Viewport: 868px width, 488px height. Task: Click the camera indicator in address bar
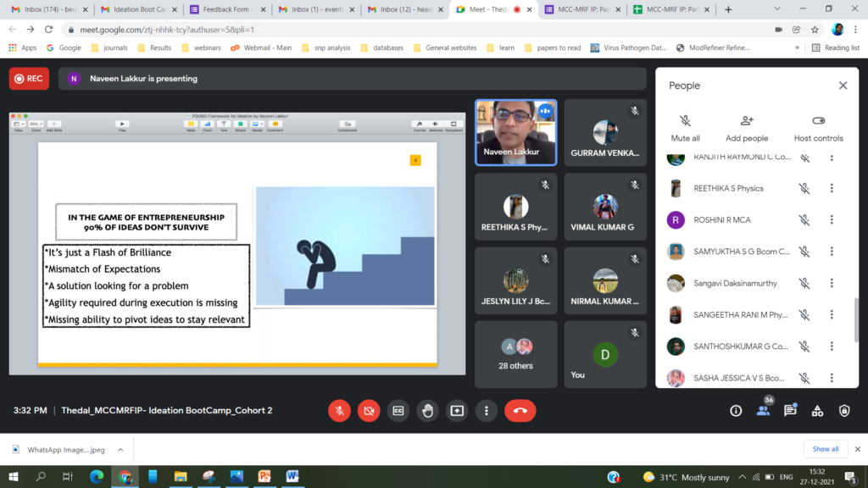(778, 30)
